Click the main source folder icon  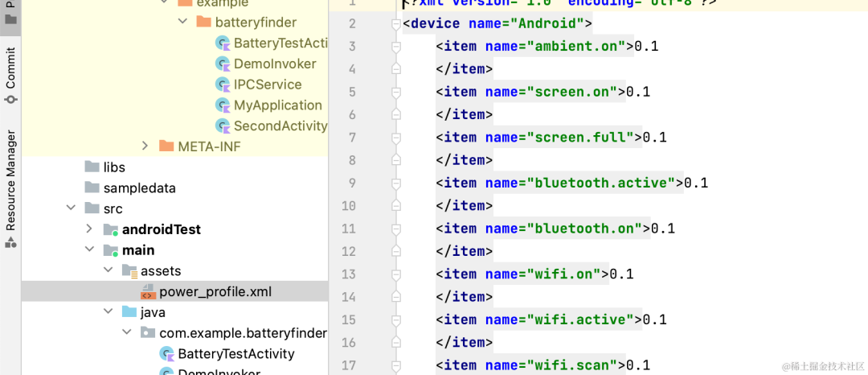[x=111, y=250]
